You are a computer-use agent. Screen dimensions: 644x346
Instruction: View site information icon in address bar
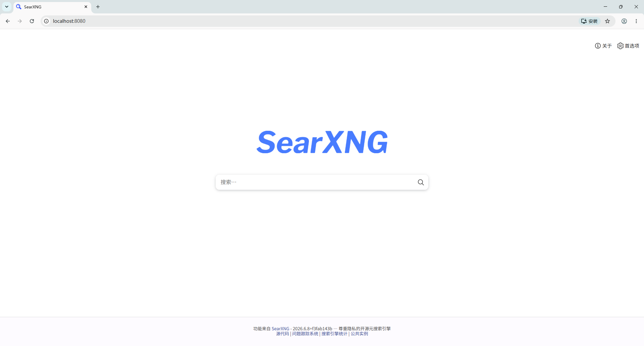click(46, 21)
